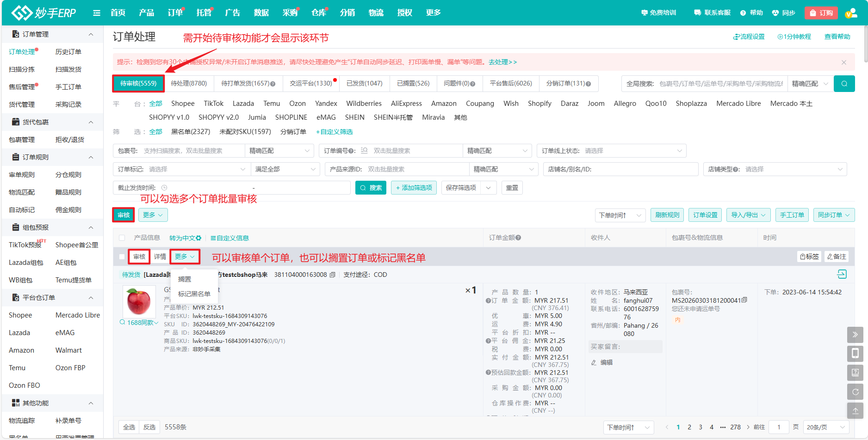Image resolution: width=868 pixels, height=440 pixels.
Task: Go to page 2 of results
Action: tap(689, 427)
